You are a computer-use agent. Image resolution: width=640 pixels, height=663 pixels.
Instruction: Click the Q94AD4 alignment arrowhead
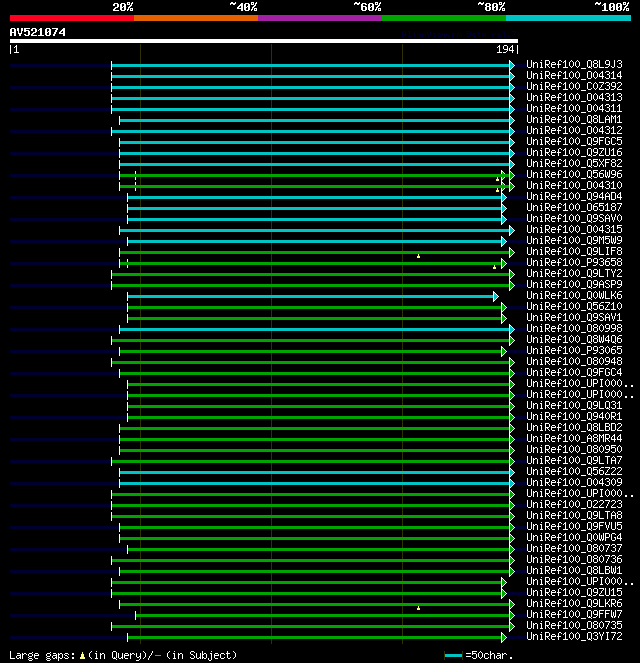[504, 197]
